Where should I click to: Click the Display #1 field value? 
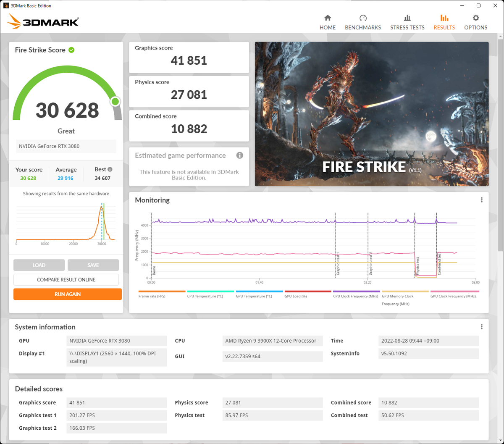[116, 357]
